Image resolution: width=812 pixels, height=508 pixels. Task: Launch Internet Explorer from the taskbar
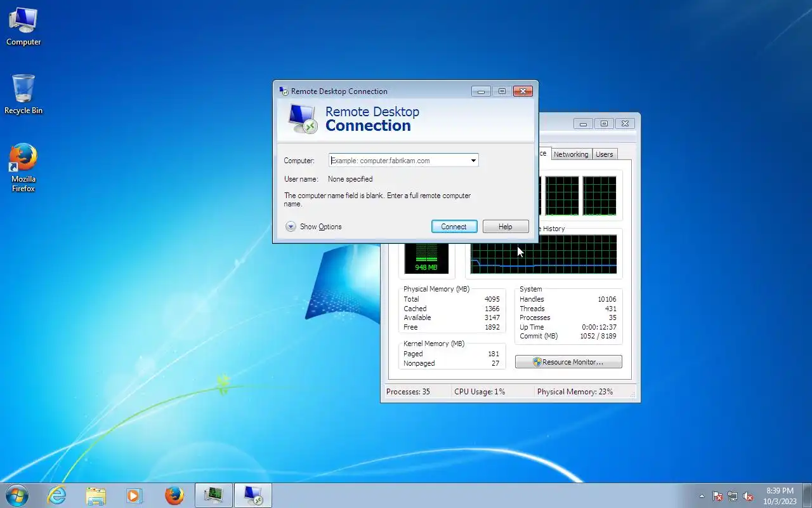tap(57, 495)
